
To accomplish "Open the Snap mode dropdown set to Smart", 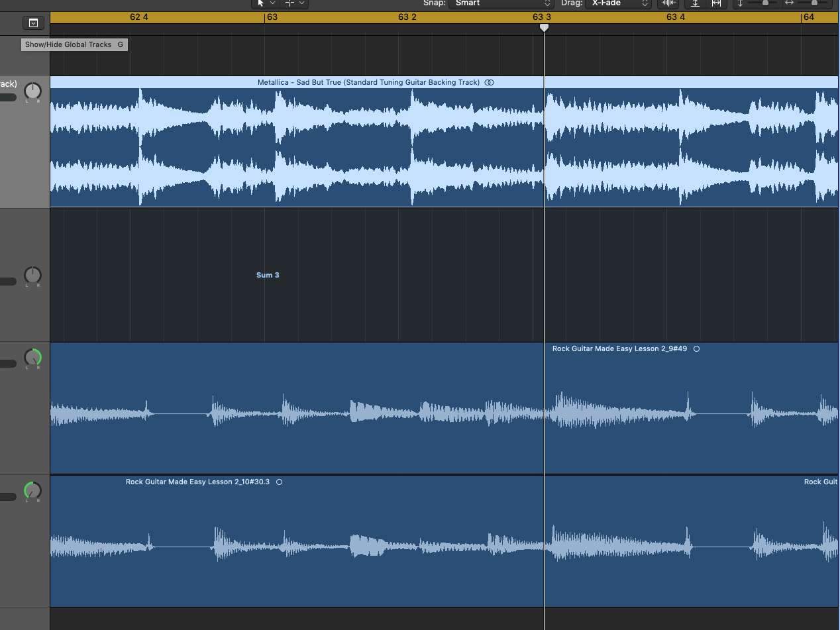I will 500,3.
